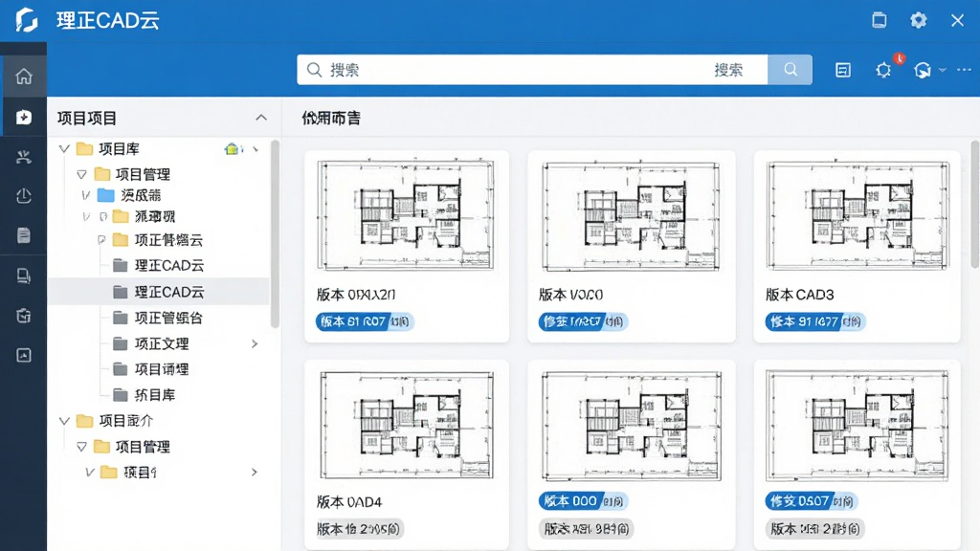Click the image icon in left sidebar
This screenshot has height=551, width=980.
24,356
